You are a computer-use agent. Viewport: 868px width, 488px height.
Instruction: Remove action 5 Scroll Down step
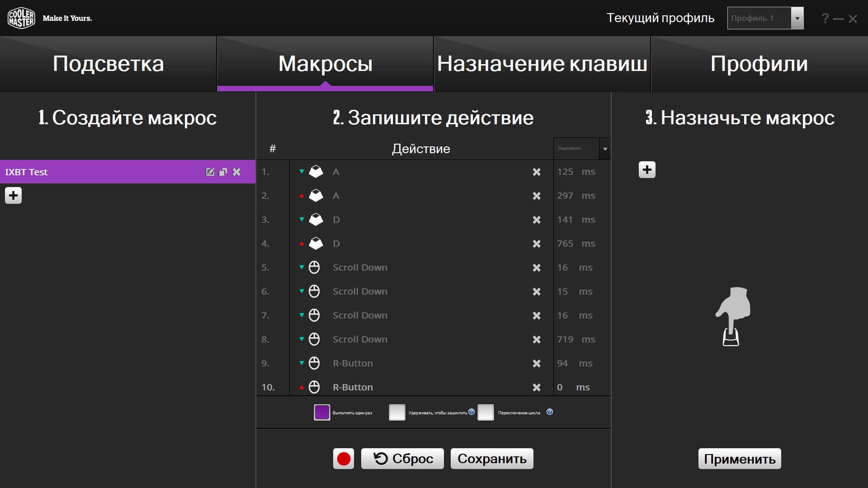tap(536, 267)
